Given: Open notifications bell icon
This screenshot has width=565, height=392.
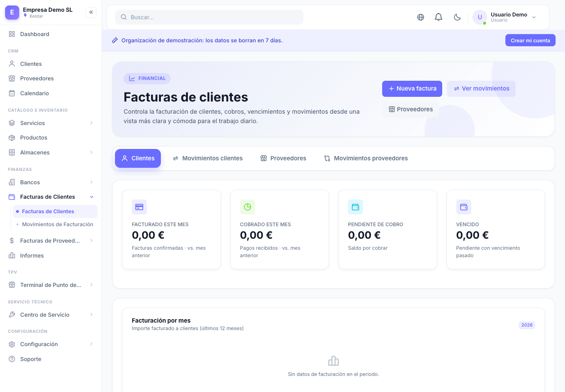Looking at the screenshot, I should 439,17.
